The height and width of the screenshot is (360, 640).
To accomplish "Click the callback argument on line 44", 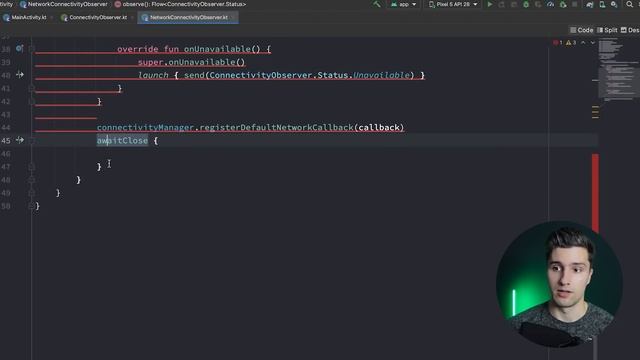I will pyautogui.click(x=379, y=127).
